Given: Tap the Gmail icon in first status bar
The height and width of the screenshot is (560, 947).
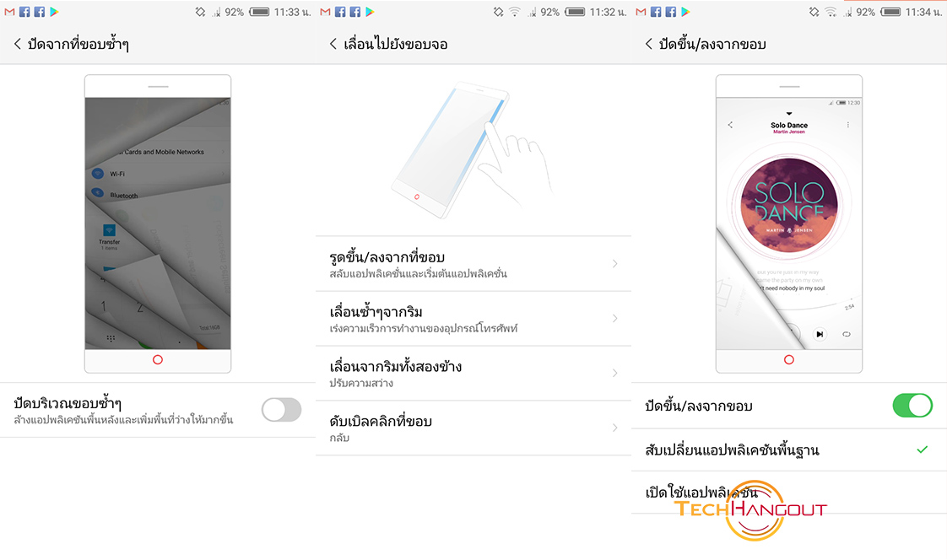Looking at the screenshot, I should (9, 12).
